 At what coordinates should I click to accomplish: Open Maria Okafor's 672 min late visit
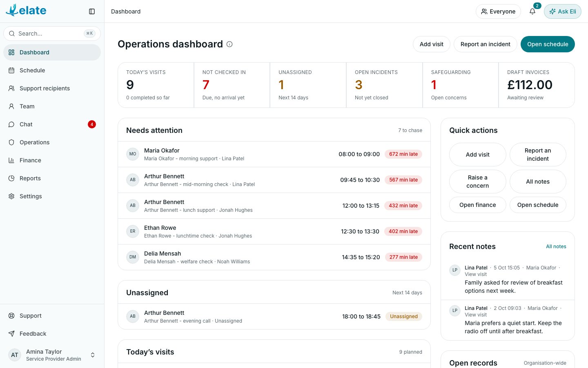[274, 154]
